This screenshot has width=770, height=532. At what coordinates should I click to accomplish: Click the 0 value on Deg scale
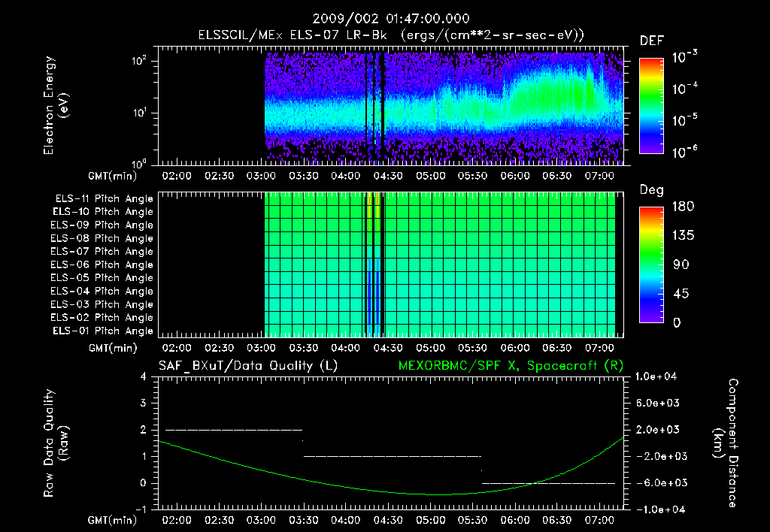point(678,323)
